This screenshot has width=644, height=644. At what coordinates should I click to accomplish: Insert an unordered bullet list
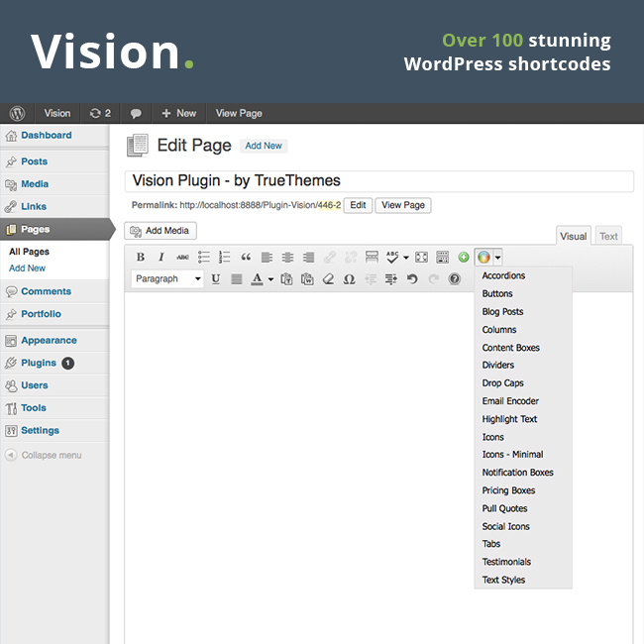pos(204,258)
